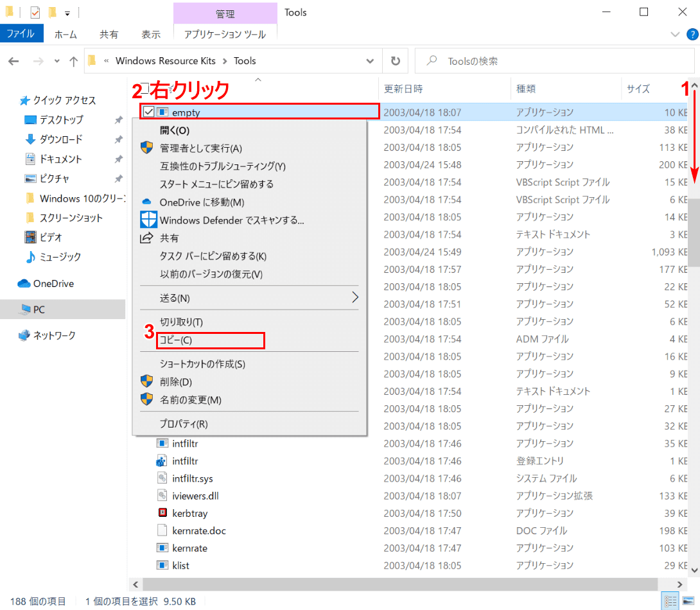Click the kernrate.doc file icon
700x610 pixels.
tap(162, 530)
